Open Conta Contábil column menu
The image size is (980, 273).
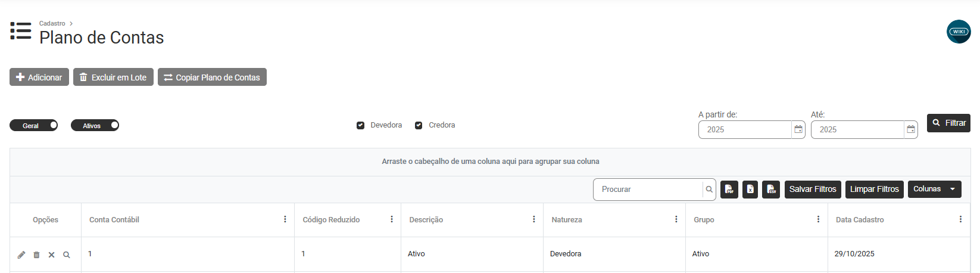pos(285,219)
